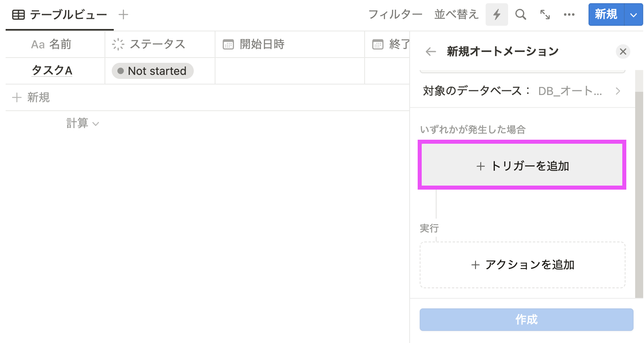Click the search magnifier icon
The image size is (644, 343).
pos(521,14)
